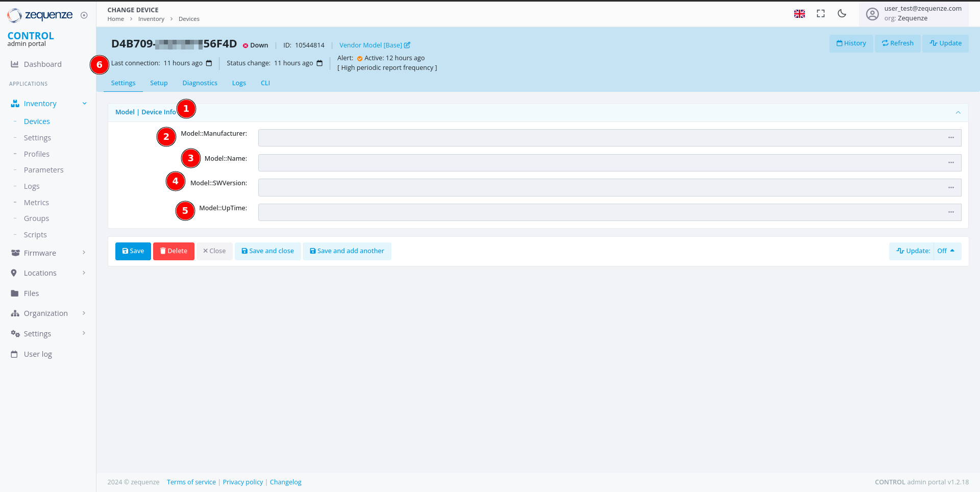This screenshot has width=980, height=492.
Task: Open the Update Off toggle dropdown
Action: [947, 251]
